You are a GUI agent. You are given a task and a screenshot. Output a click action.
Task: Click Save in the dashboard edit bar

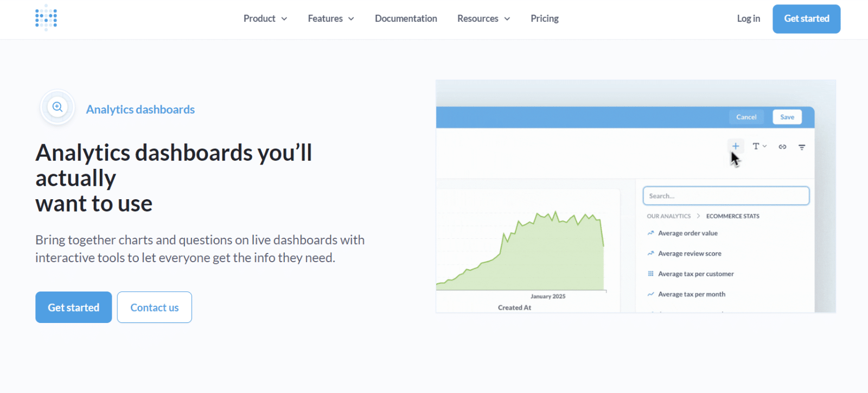click(x=787, y=117)
